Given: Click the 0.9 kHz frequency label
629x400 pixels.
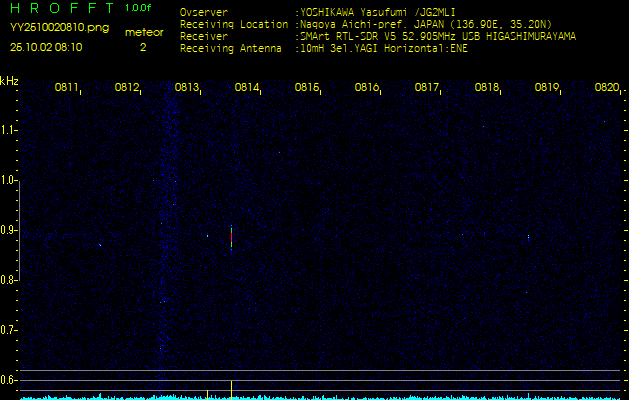Looking at the screenshot, I should 9,230.
